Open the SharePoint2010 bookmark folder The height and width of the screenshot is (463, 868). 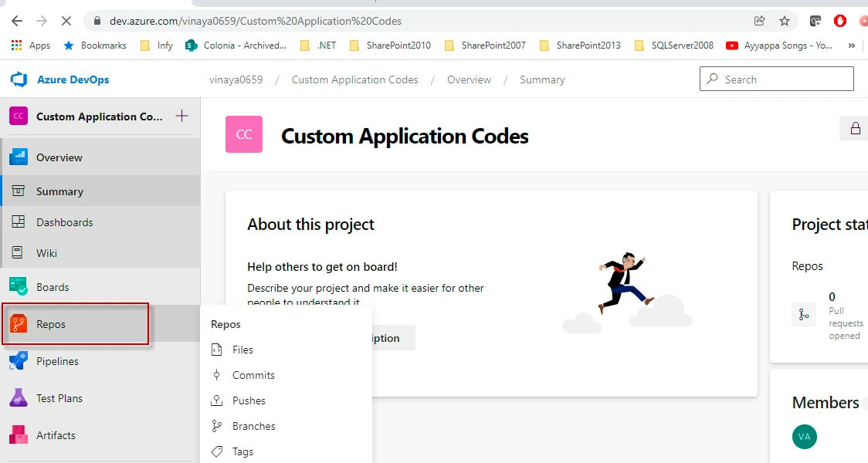390,46
